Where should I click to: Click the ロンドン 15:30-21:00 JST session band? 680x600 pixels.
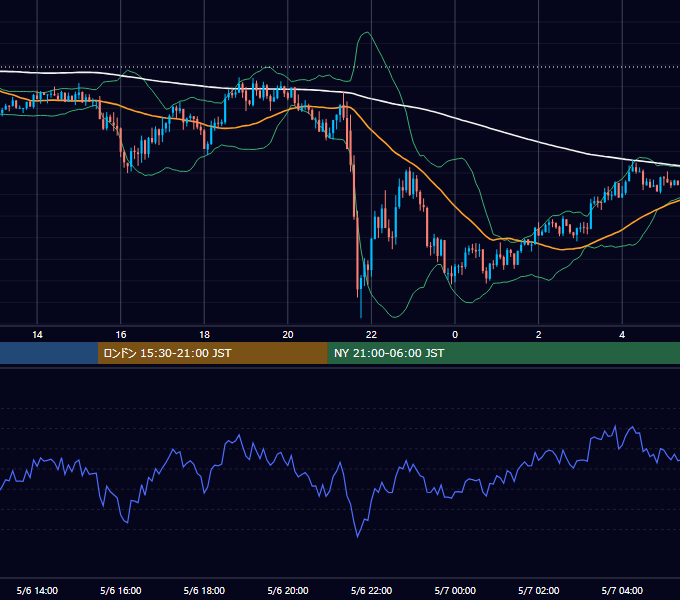[212, 353]
